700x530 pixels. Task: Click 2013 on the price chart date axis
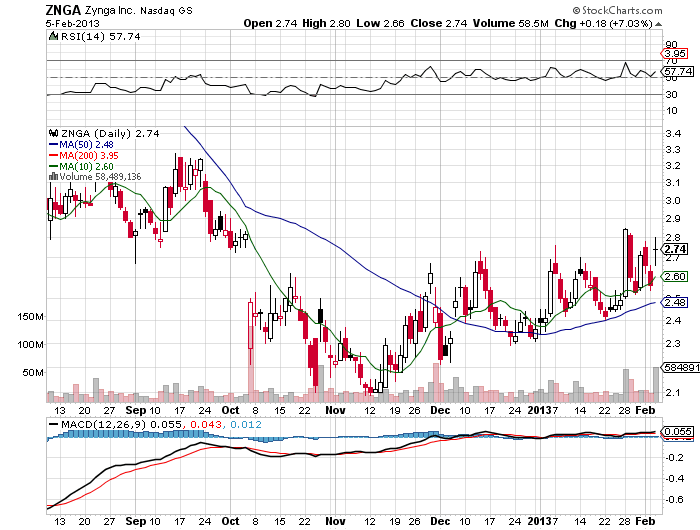(x=540, y=410)
